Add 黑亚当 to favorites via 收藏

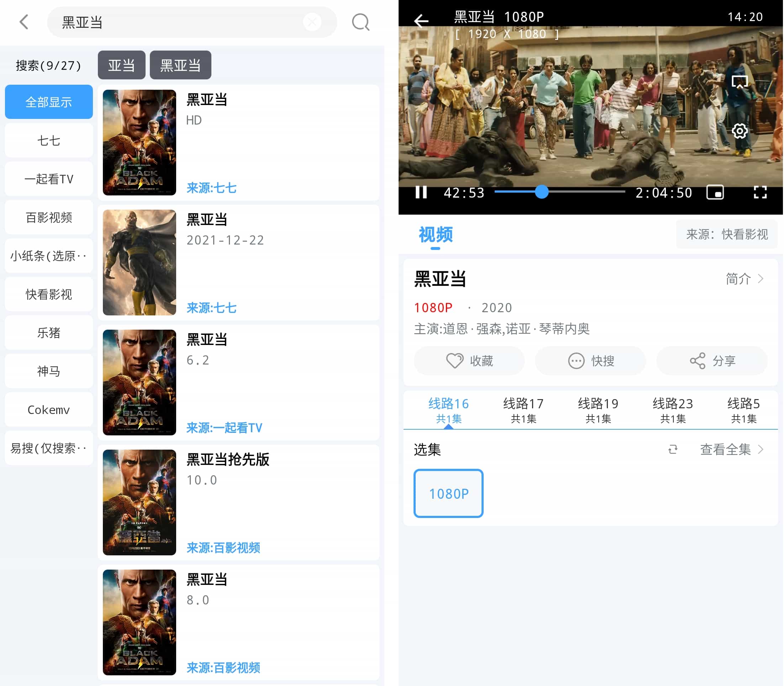[x=469, y=361]
